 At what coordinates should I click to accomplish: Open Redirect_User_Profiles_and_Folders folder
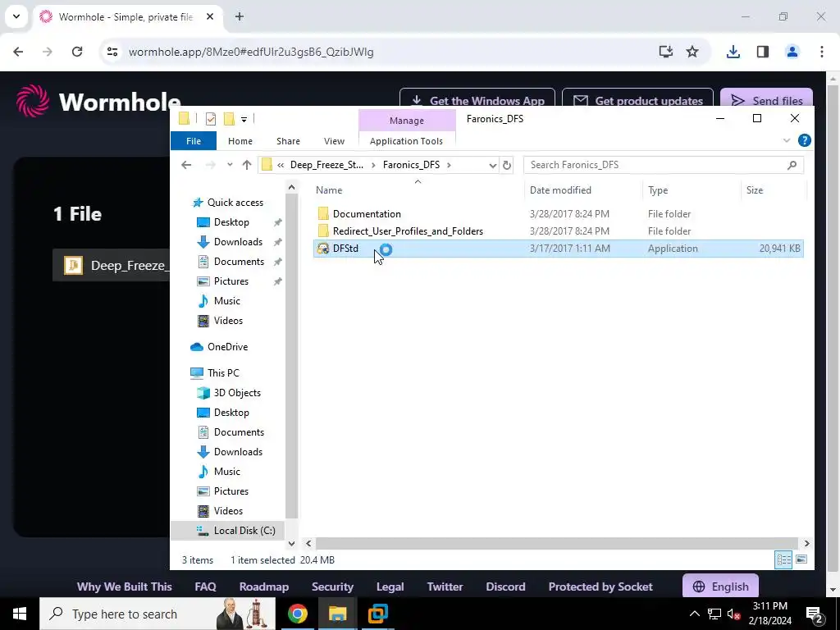408,231
